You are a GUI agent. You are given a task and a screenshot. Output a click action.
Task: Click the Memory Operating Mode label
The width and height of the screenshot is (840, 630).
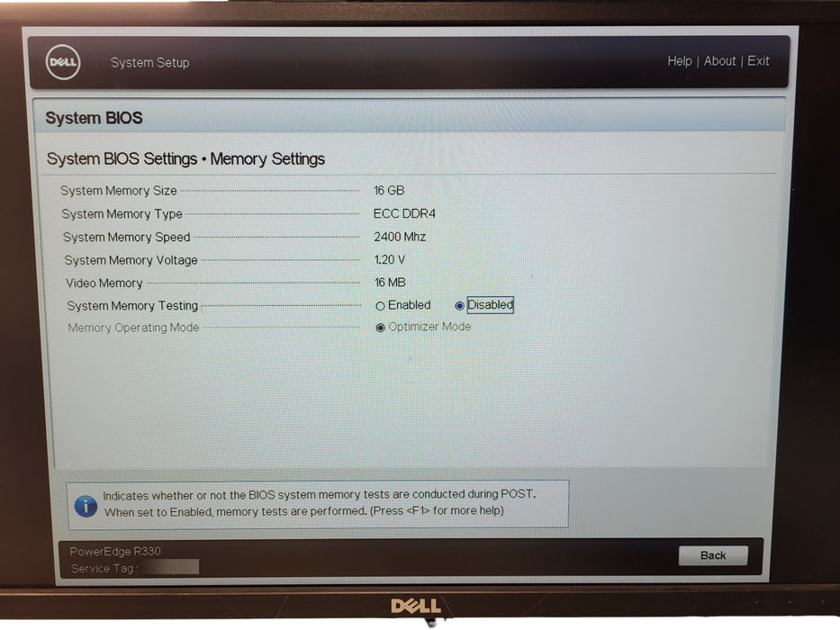pos(133,328)
